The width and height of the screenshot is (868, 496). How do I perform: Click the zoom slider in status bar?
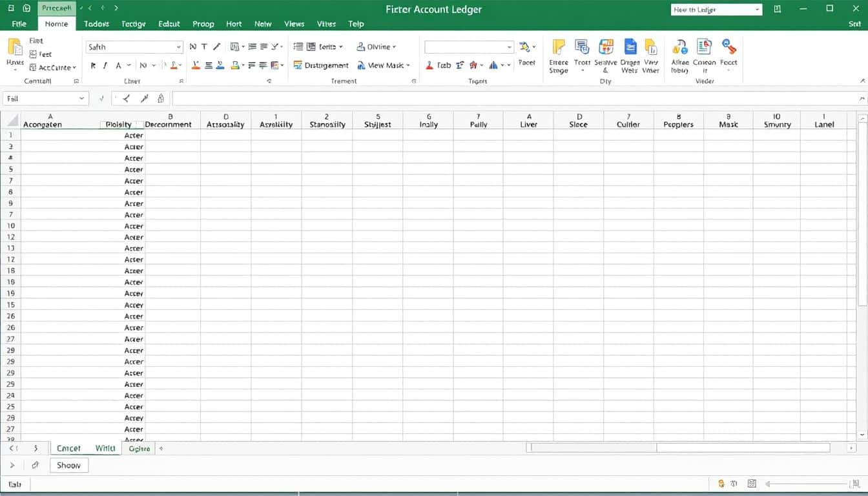(x=806, y=483)
